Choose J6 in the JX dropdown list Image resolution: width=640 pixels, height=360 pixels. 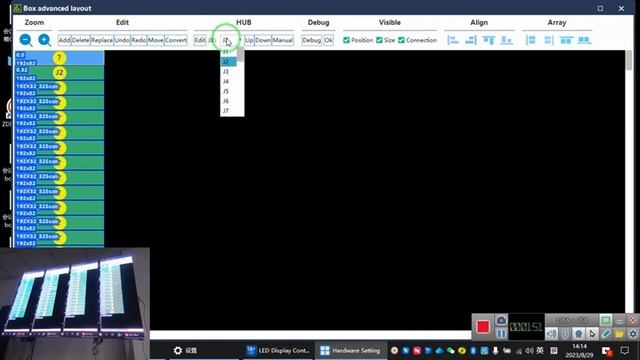coord(228,101)
